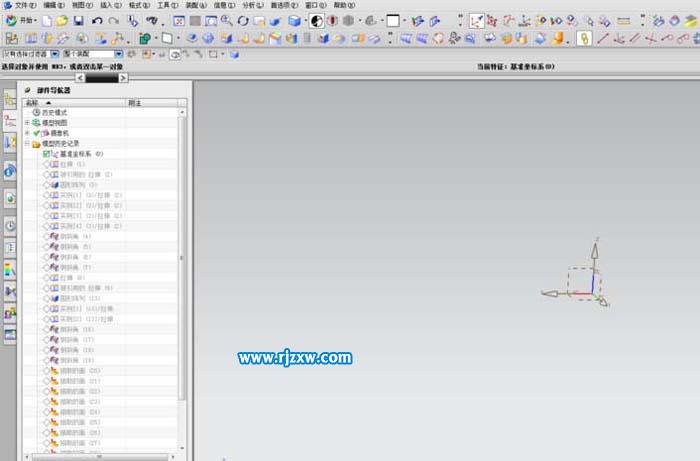Click the Fit view toolbar icon
The image size is (700, 461).
point(179,21)
